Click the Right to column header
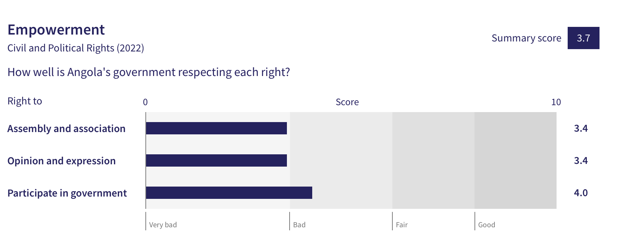Image resolution: width=644 pixels, height=243 pixels. pos(25,101)
